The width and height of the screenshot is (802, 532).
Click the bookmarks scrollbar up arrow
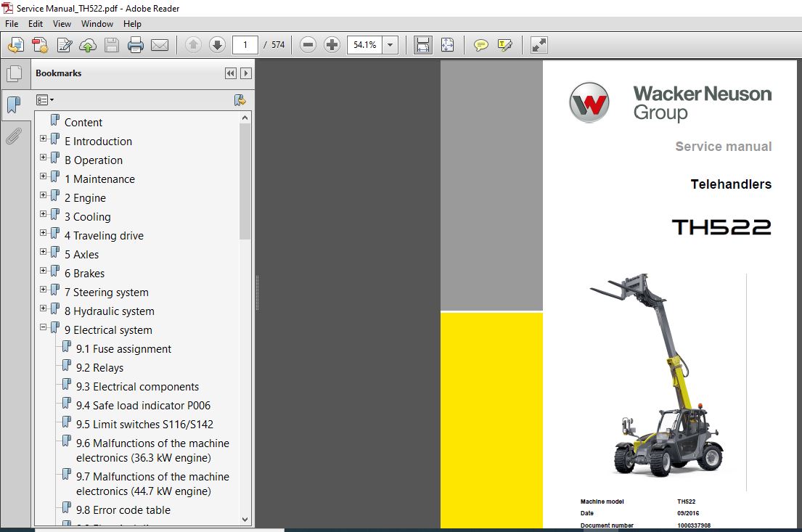tap(245, 118)
